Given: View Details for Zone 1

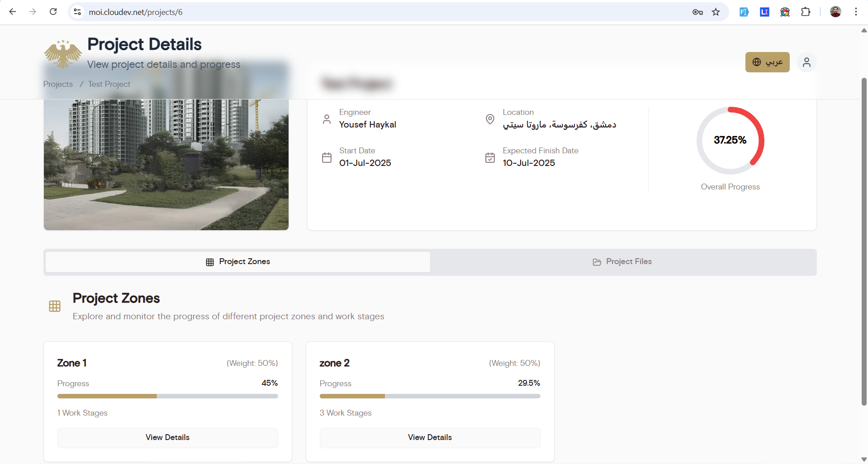Looking at the screenshot, I should [x=167, y=437].
